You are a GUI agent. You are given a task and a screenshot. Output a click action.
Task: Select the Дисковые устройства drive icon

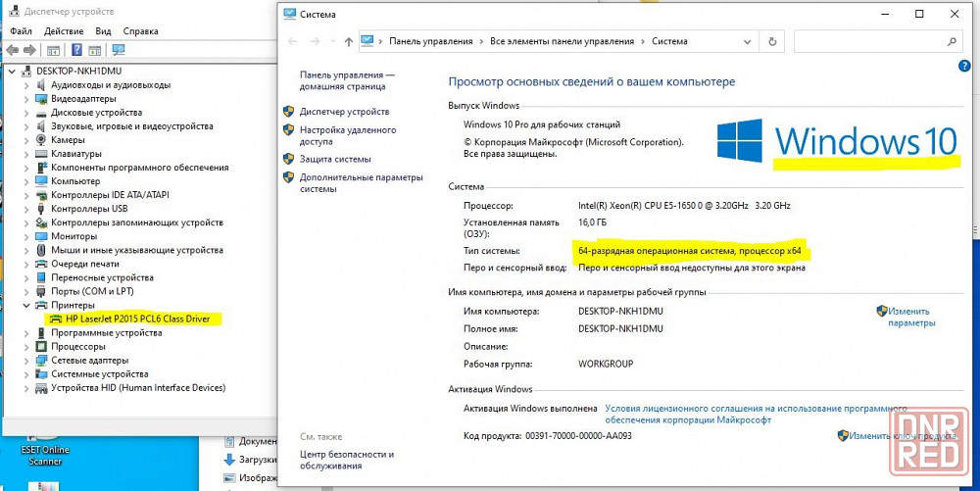[41, 113]
